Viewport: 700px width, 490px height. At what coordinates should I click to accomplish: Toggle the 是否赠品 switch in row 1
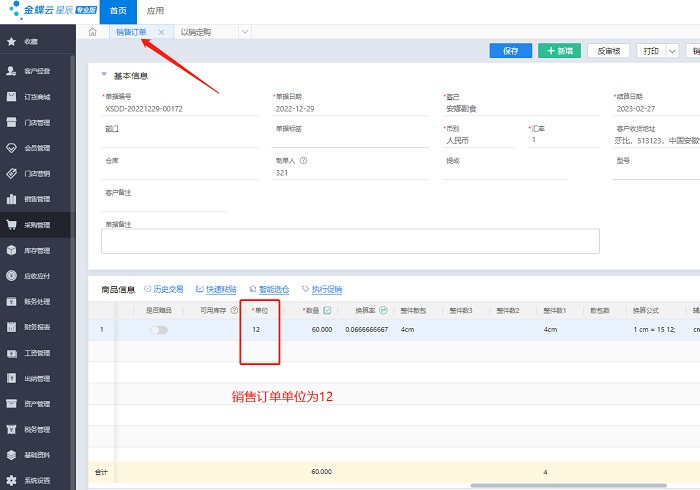[159, 329]
